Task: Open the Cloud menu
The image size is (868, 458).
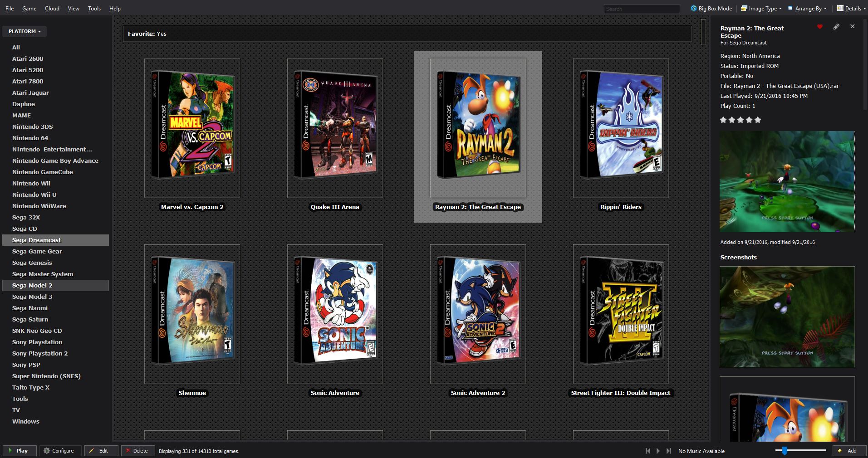Action: point(52,9)
